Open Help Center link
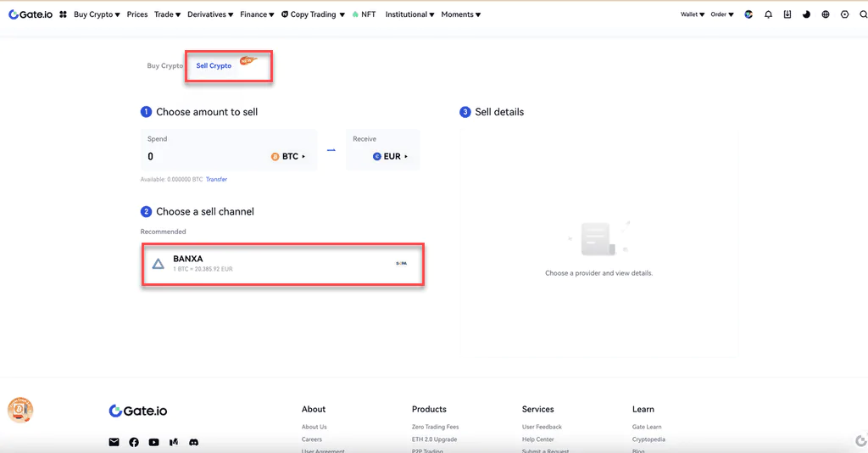 538,439
